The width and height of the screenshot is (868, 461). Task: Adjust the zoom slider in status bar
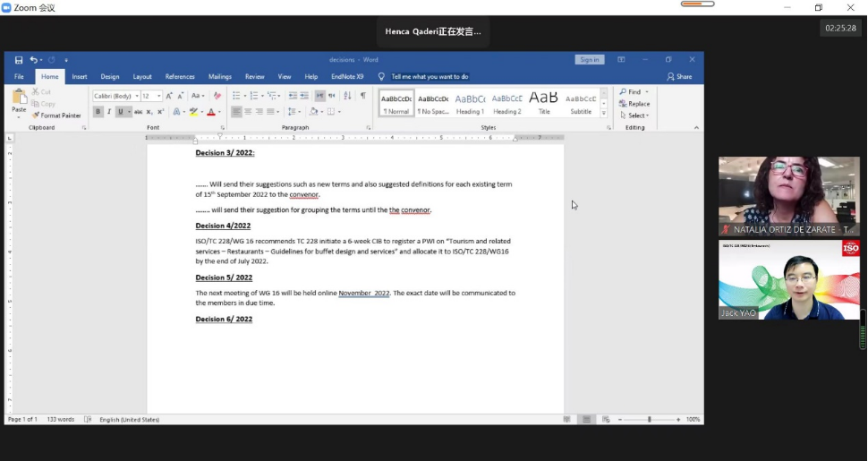(x=650, y=419)
